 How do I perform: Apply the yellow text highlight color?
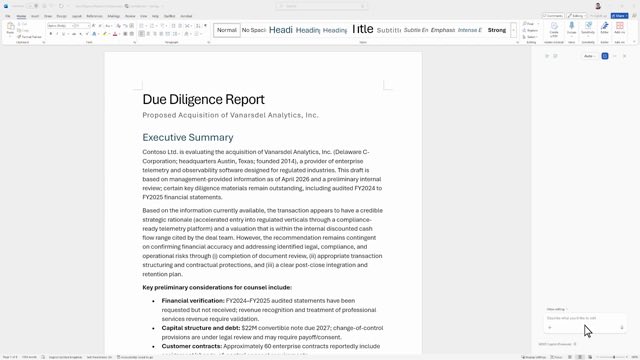105,34
